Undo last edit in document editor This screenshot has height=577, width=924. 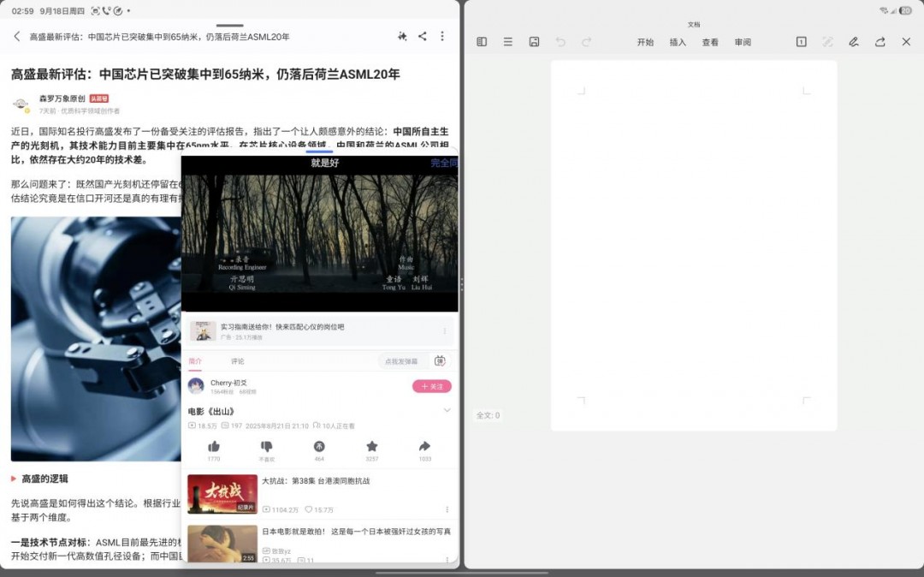560,42
